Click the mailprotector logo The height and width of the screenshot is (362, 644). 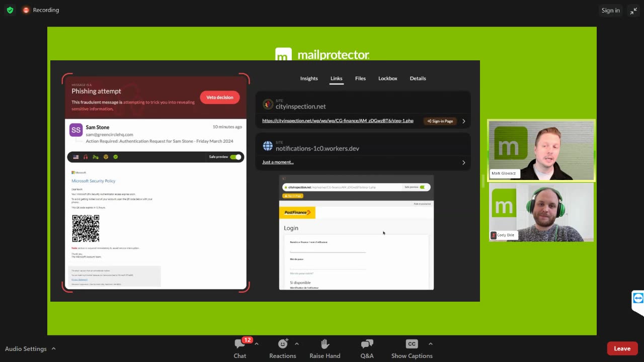pos(322,54)
